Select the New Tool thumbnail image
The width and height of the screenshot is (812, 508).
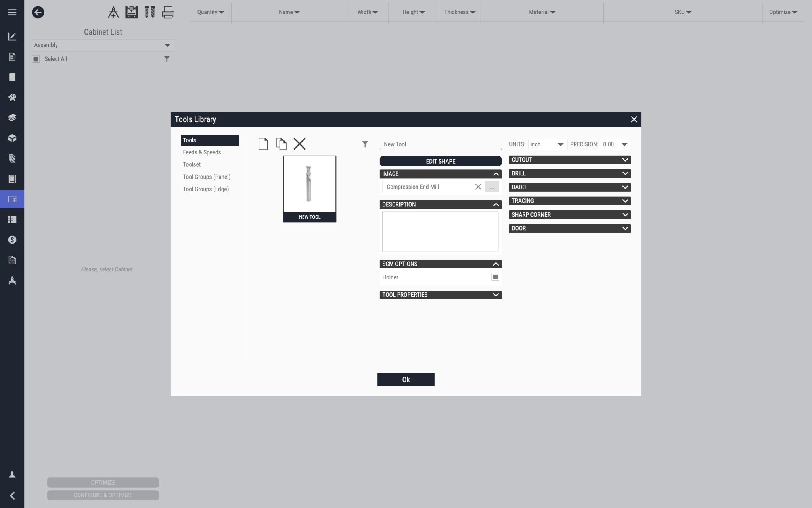[310, 184]
